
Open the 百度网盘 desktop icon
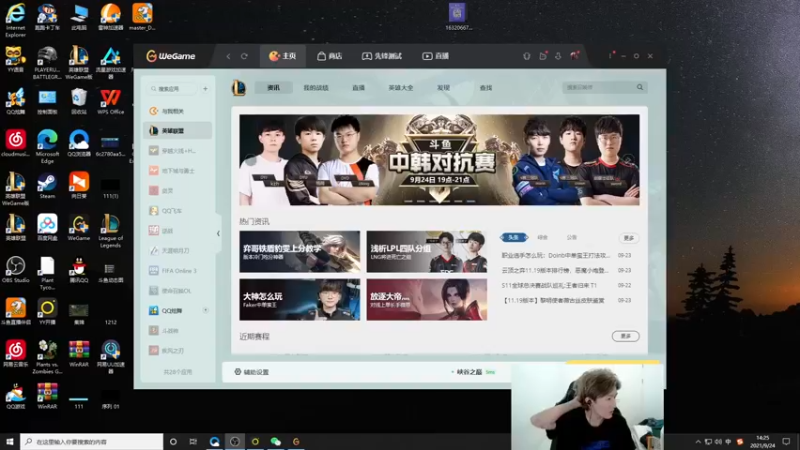coord(47,228)
